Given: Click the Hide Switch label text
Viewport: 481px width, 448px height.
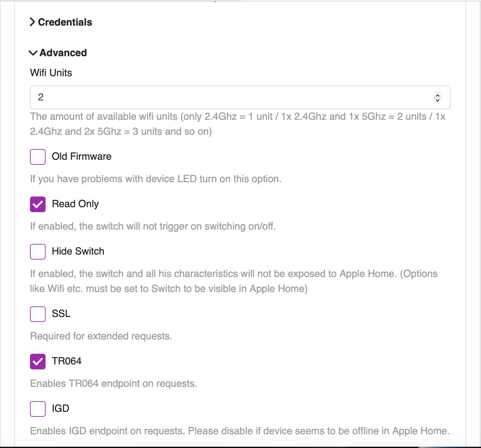Looking at the screenshot, I should click(x=78, y=251).
